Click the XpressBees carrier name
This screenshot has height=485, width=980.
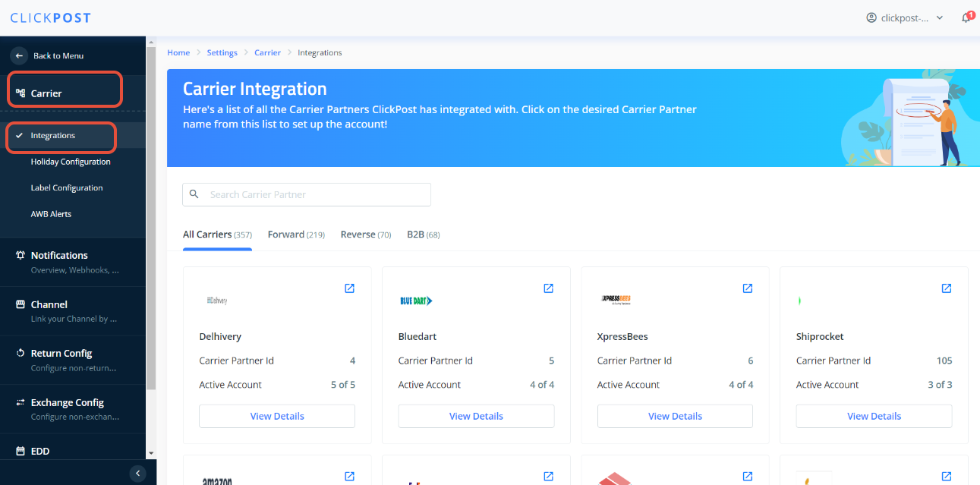coord(622,336)
